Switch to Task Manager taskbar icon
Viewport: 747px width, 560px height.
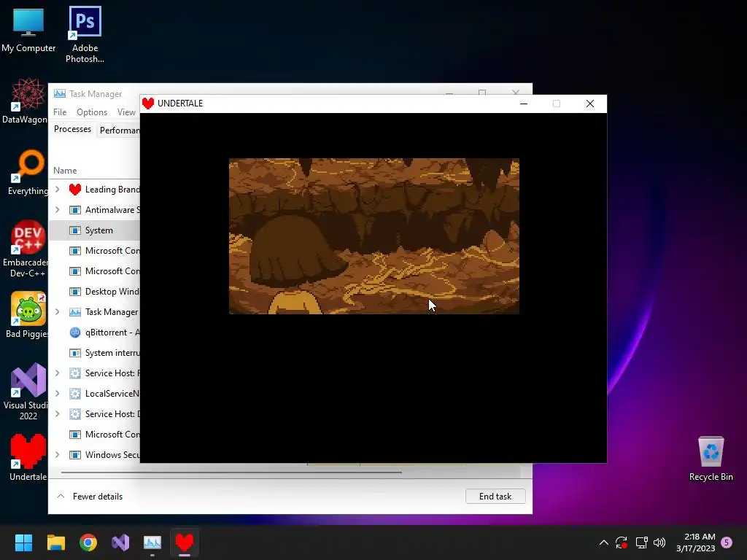(152, 542)
